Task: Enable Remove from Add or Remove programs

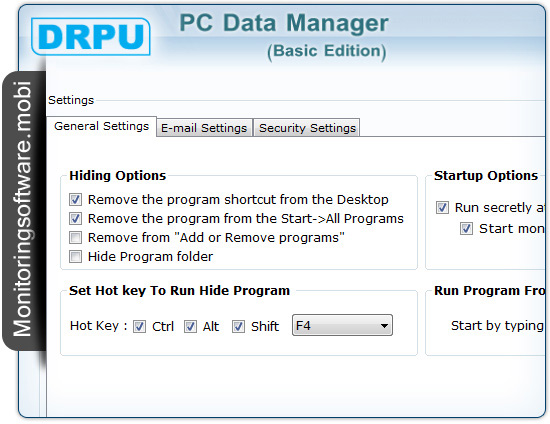Action: point(75,237)
